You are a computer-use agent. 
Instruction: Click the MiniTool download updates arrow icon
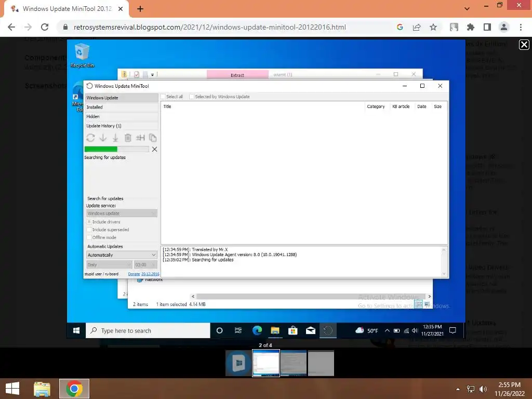coord(103,138)
